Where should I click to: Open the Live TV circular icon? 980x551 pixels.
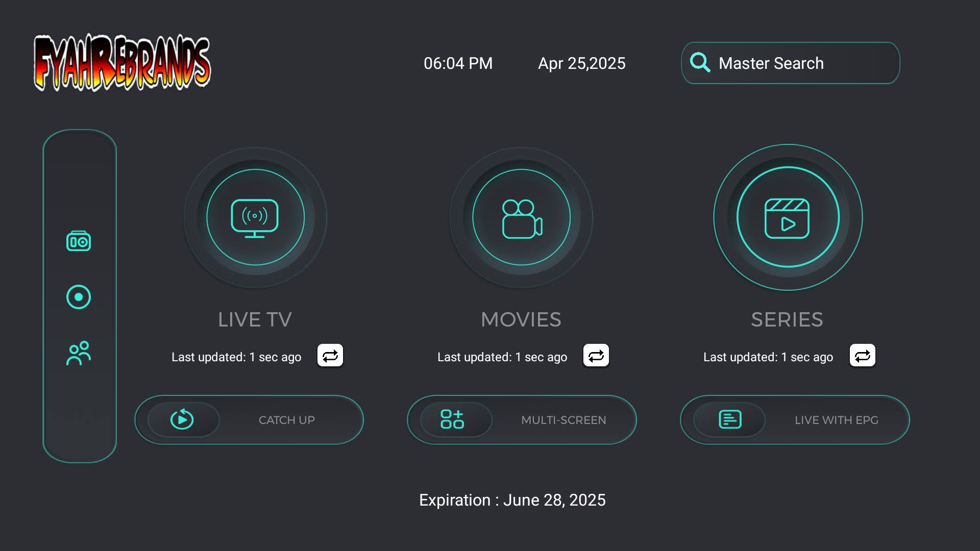[x=255, y=217]
